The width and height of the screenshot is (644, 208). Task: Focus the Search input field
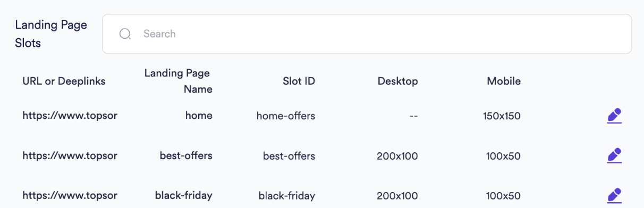point(367,34)
